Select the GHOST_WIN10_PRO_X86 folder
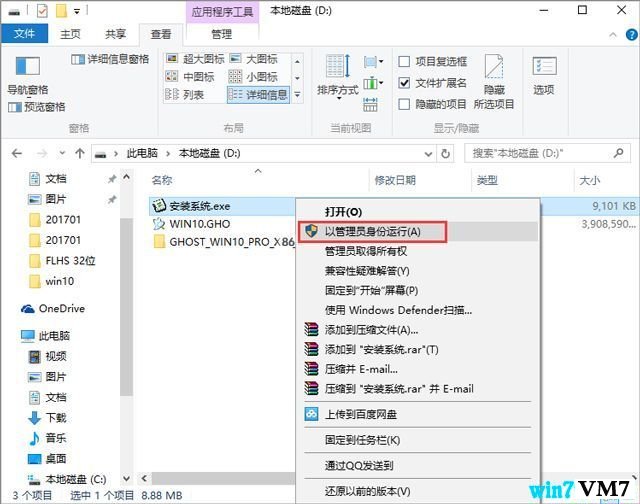Screen dimensions: 640x504 224,242
